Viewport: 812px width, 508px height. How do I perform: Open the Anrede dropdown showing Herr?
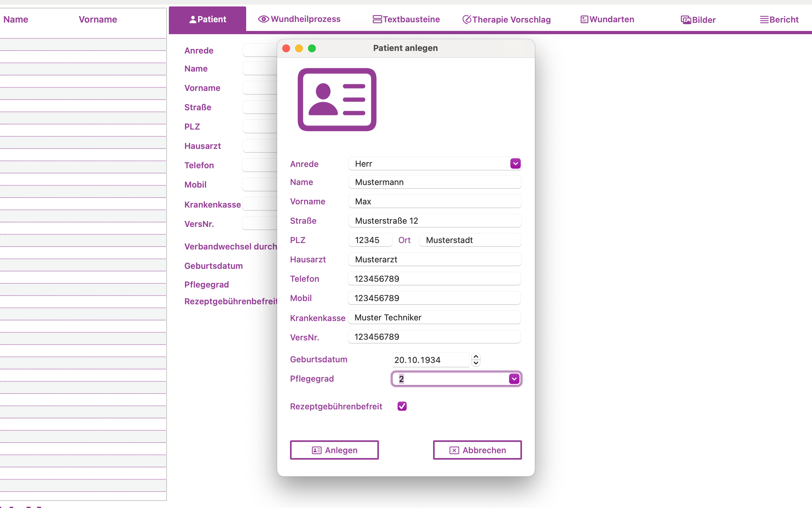515,164
